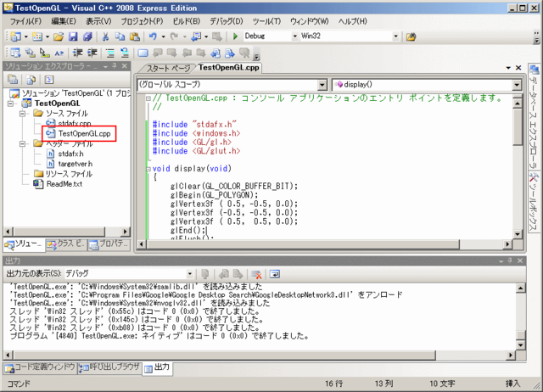Open the 呼び出しブラウザ tab
Image resolution: width=543 pixels, height=392 pixels.
[x=109, y=367]
